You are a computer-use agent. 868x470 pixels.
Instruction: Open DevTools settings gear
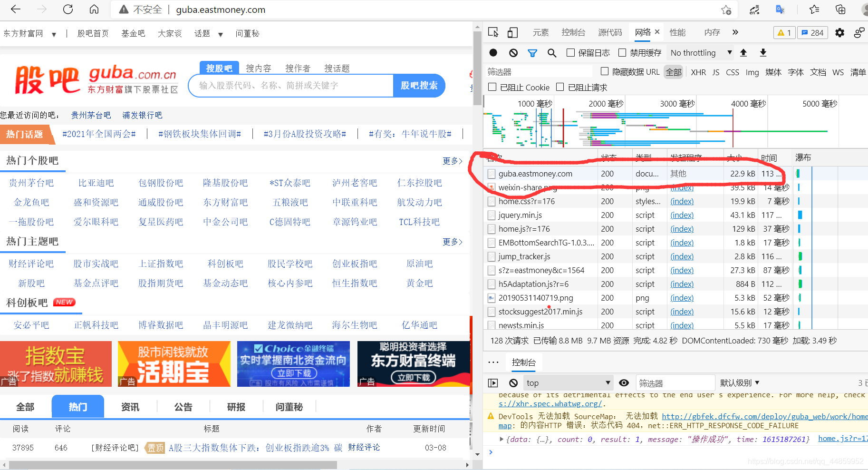click(x=840, y=32)
